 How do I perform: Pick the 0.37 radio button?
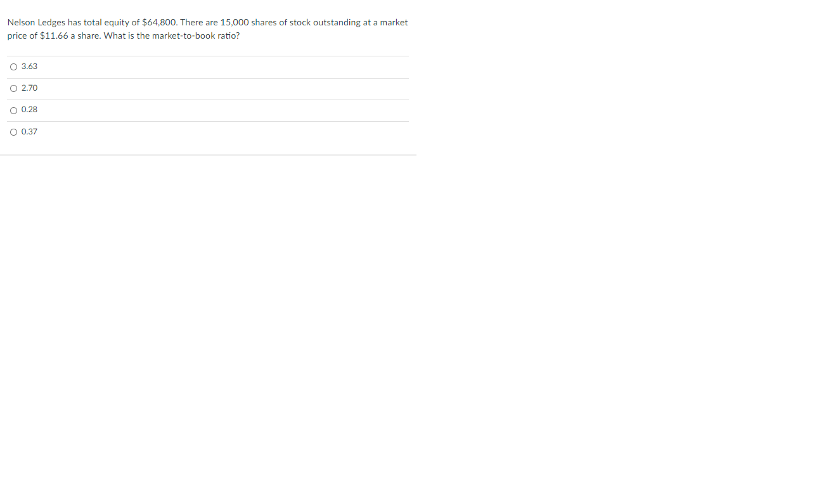13,132
